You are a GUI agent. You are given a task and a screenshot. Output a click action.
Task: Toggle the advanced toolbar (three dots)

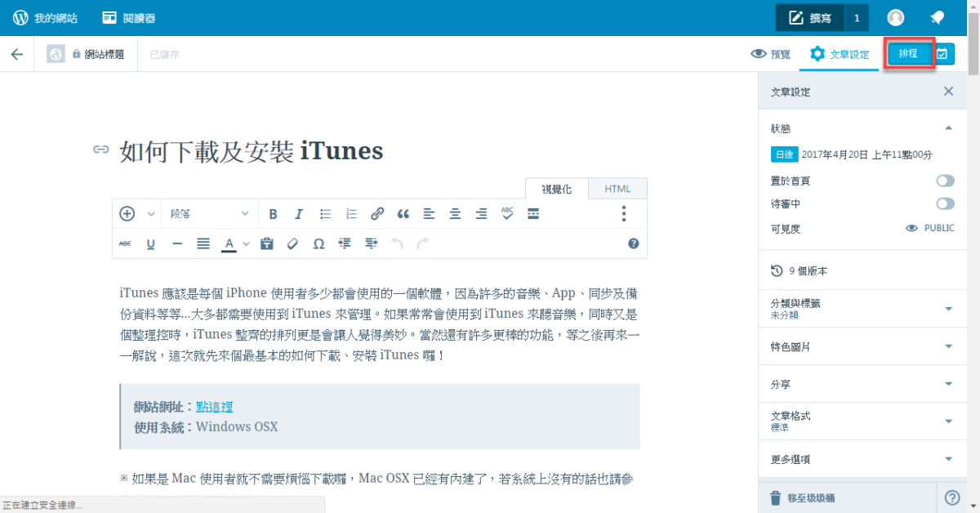click(x=624, y=214)
